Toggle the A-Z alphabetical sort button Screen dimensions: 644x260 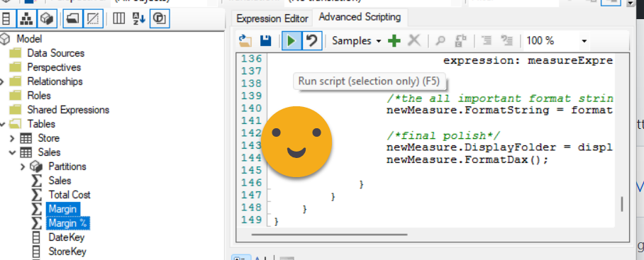coord(139,18)
